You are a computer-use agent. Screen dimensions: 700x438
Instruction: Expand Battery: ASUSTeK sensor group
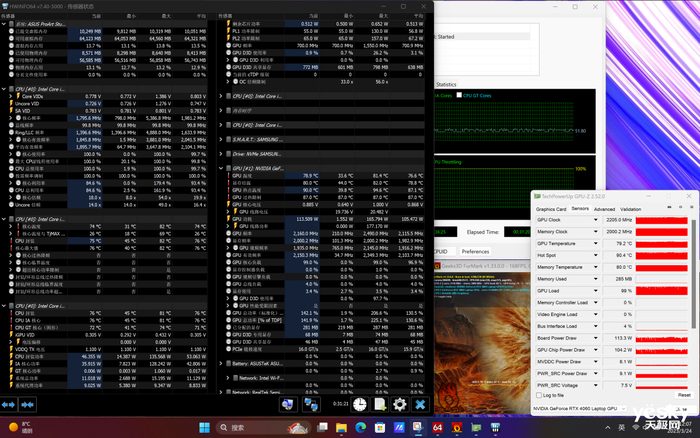(221, 363)
